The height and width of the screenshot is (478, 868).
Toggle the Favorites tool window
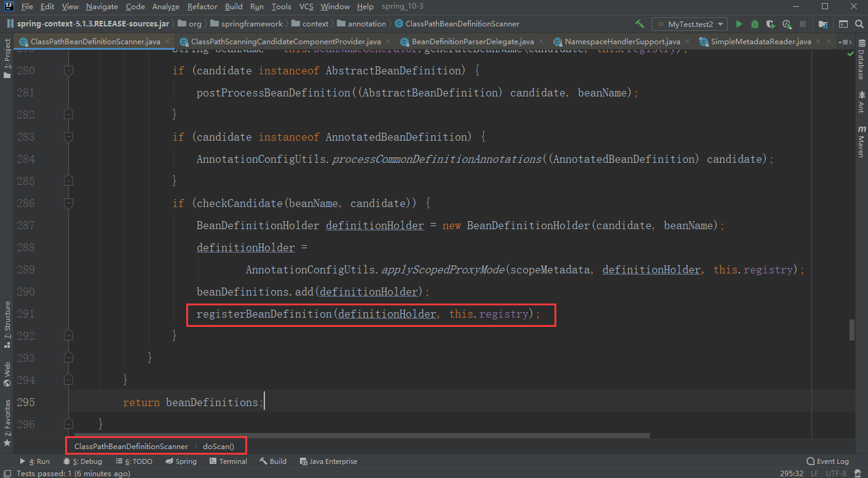(7, 423)
